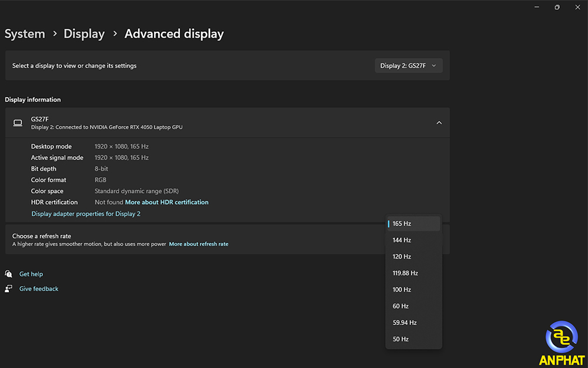Click the GS27F monitor icon
Screen dimensions: 588x368
pyautogui.click(x=18, y=123)
